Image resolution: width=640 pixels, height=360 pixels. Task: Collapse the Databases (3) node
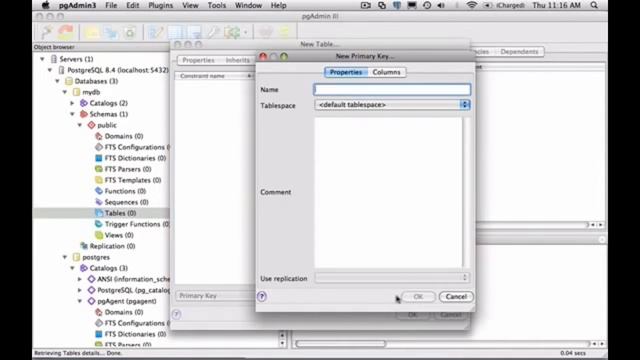click(58, 81)
